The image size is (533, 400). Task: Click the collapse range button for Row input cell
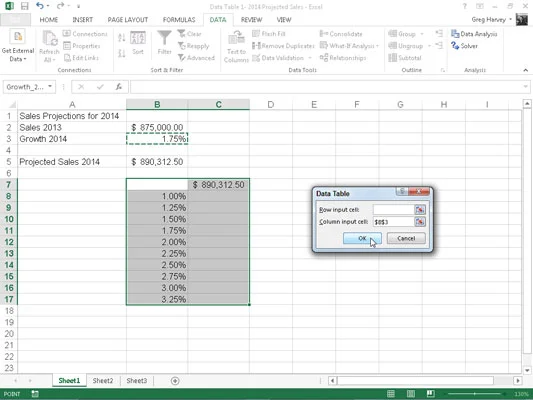pyautogui.click(x=420, y=210)
